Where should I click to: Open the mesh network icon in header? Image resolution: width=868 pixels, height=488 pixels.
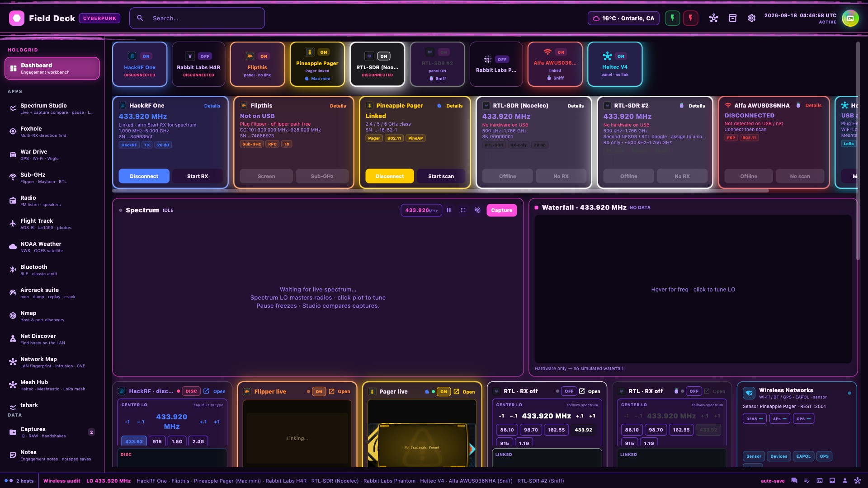[713, 18]
